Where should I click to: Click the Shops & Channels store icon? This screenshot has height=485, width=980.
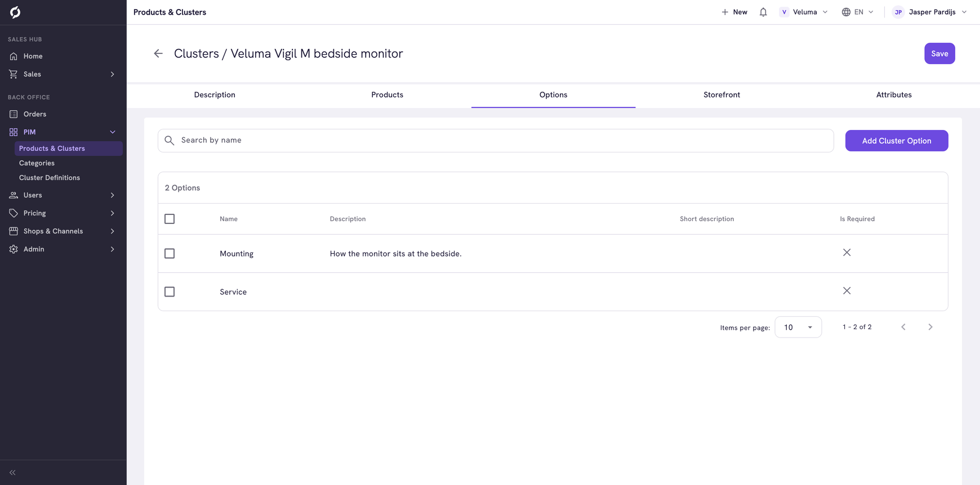coord(14,231)
